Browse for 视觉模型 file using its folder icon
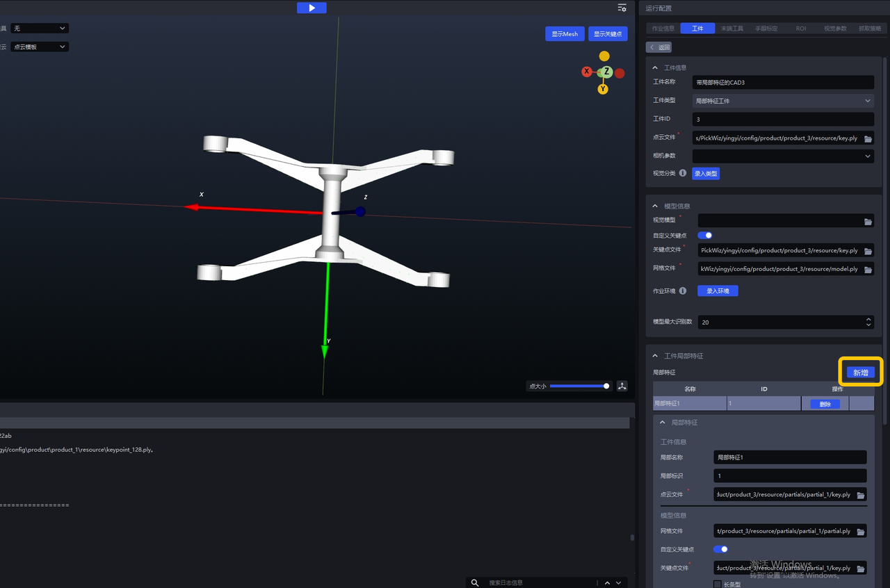 (868, 221)
